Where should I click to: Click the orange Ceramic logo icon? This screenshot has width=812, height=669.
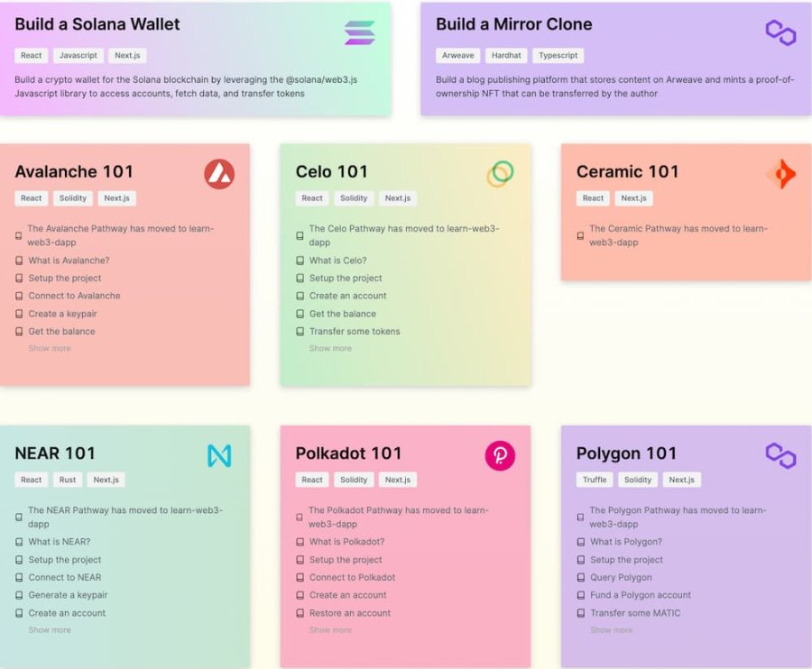coord(781,174)
